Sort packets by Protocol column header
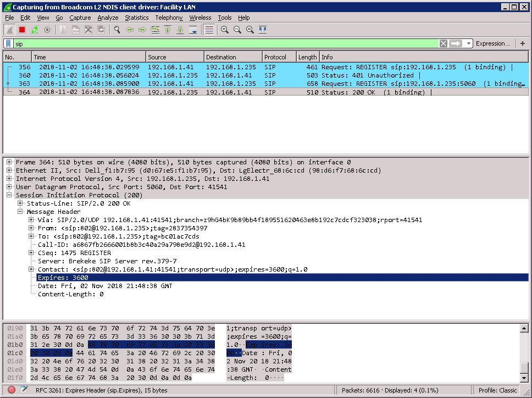The width and height of the screenshot is (532, 398). [x=279, y=57]
